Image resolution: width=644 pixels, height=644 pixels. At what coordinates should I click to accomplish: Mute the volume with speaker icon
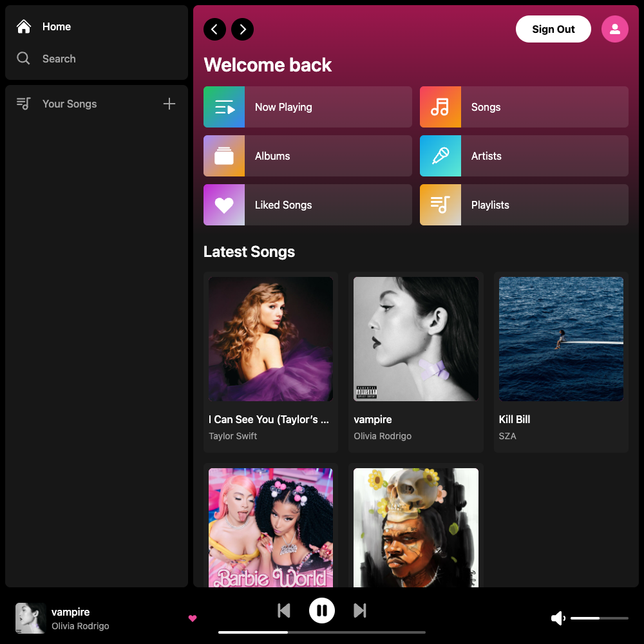[x=558, y=618]
